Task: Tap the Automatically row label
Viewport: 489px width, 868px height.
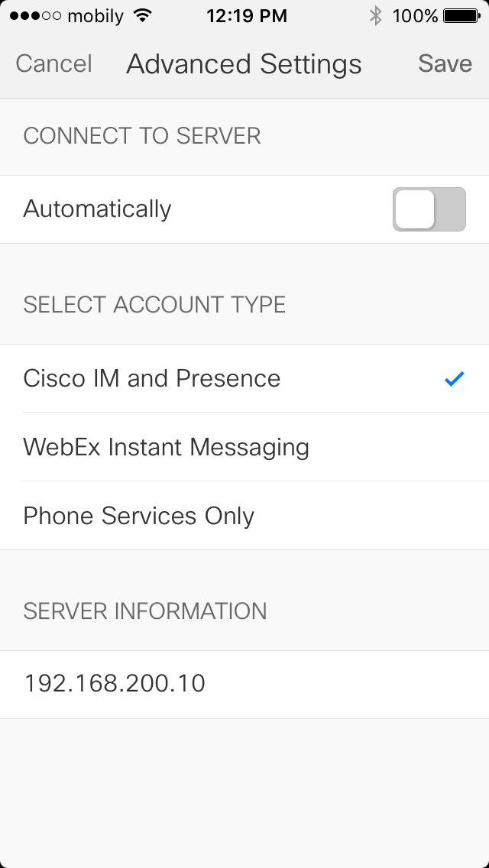Action: [x=98, y=209]
